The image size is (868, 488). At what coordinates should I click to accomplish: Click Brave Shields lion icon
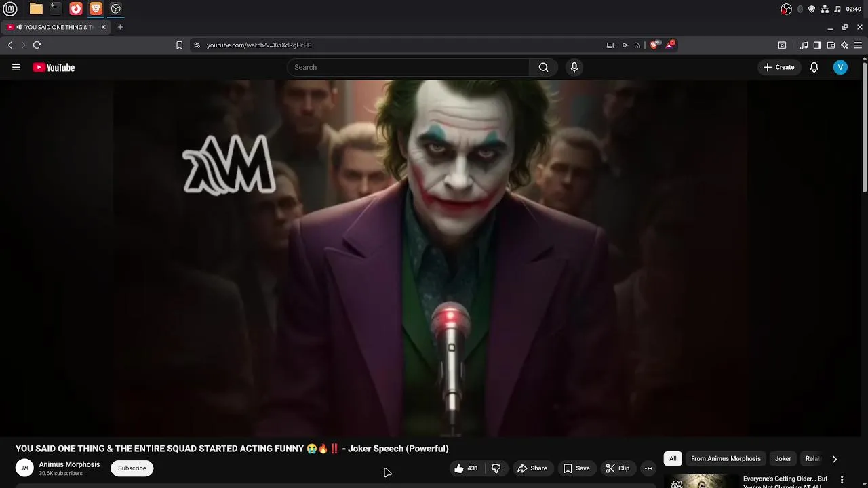654,45
